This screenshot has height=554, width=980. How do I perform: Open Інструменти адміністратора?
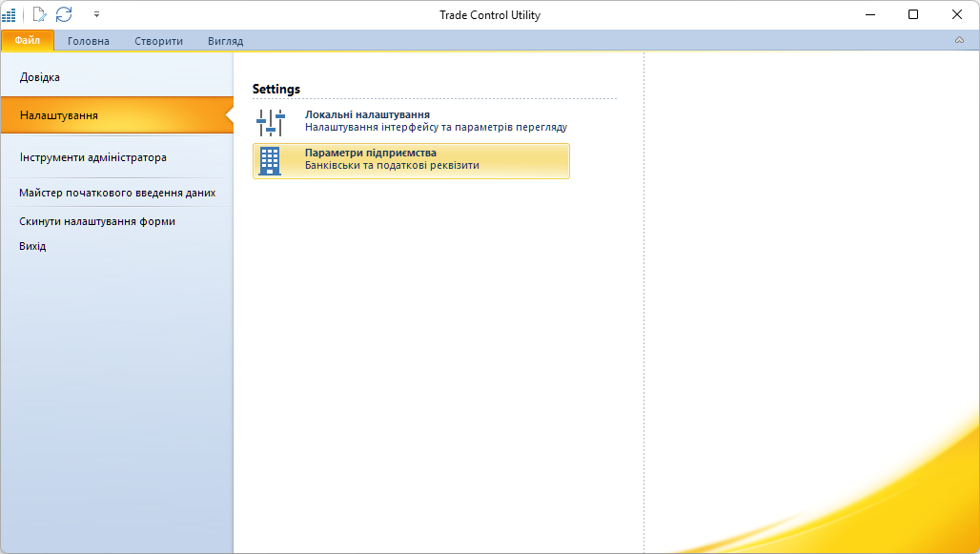[x=93, y=157]
